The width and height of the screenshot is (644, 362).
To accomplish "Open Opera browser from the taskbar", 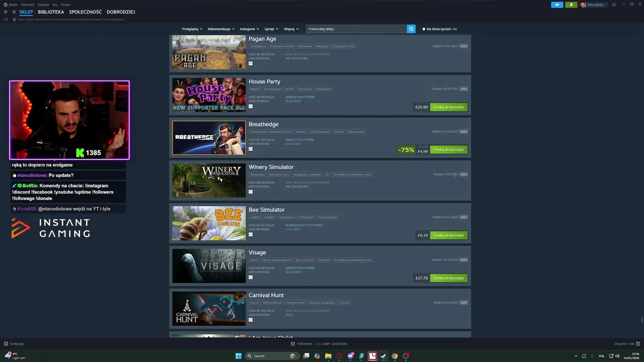I will [340, 356].
